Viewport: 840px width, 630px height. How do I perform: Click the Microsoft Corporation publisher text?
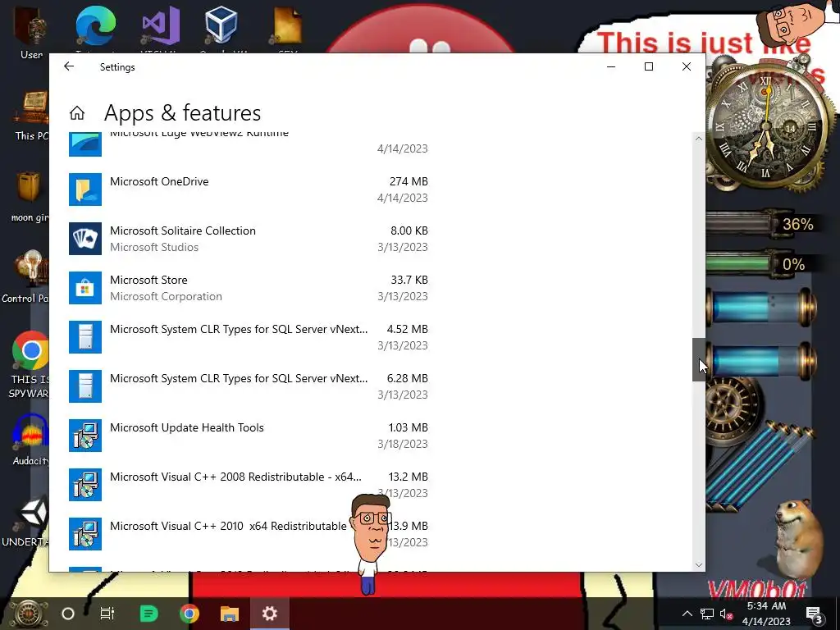click(166, 297)
